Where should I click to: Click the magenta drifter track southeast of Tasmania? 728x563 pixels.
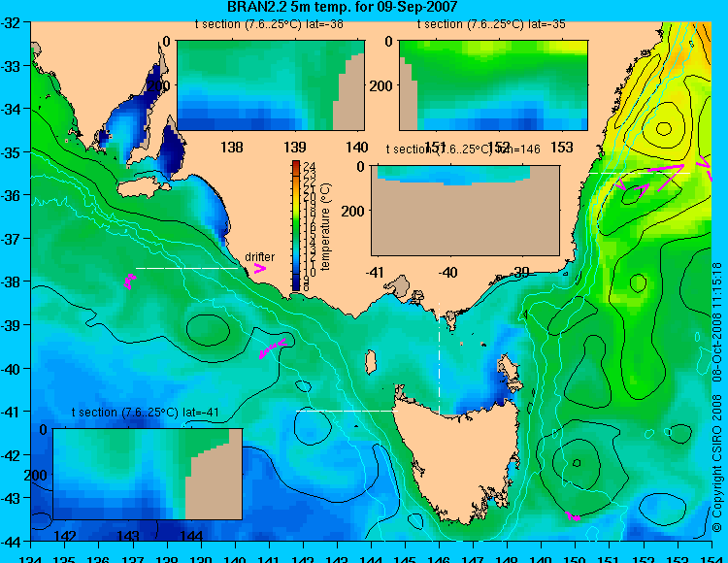coord(573,516)
